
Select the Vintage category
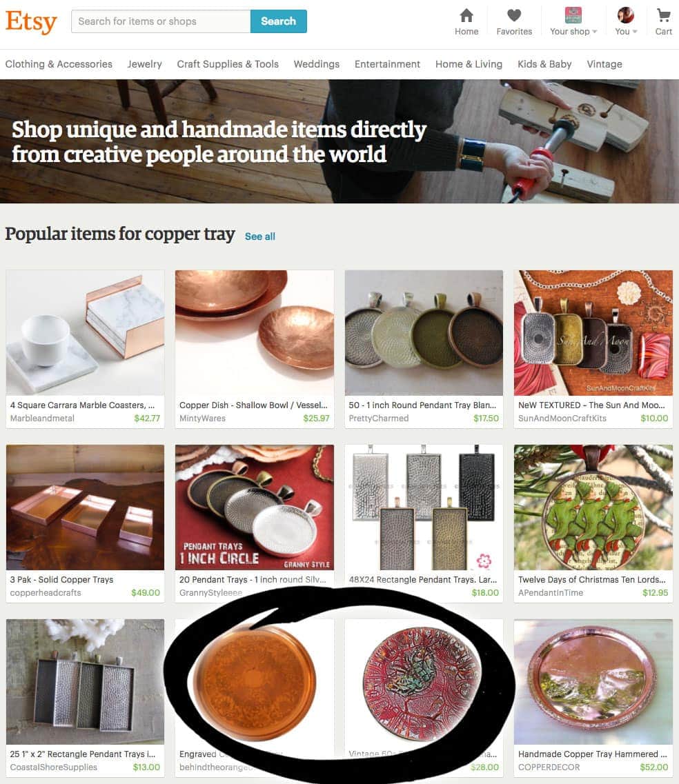(604, 64)
